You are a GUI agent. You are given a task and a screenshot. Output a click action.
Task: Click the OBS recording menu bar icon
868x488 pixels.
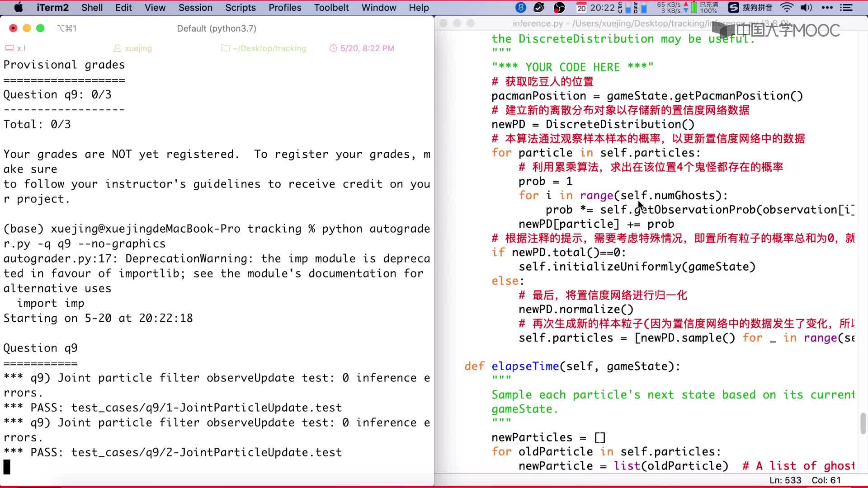click(x=559, y=7)
